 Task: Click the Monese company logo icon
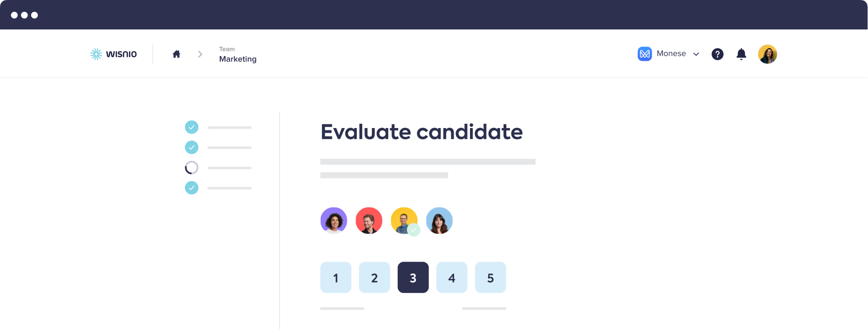[644, 54]
